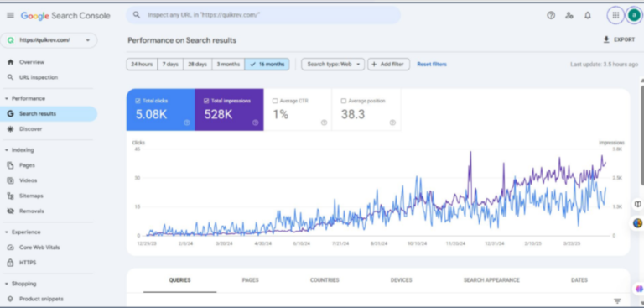Click the 11/20/24 impressions spike on chart

coord(470,153)
